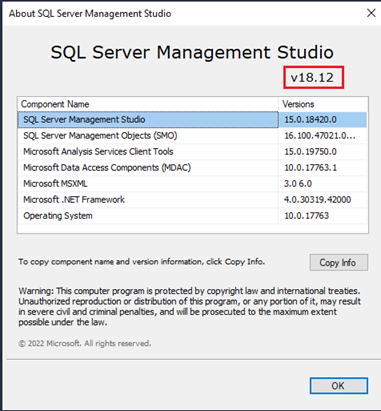381x411 pixels.
Task: Select Microsoft Data Access Components (MDAC) row
Action: click(x=192, y=168)
